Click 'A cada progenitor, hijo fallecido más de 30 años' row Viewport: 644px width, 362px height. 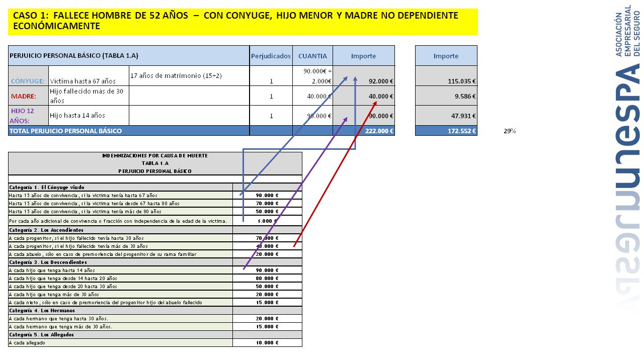pos(155,246)
